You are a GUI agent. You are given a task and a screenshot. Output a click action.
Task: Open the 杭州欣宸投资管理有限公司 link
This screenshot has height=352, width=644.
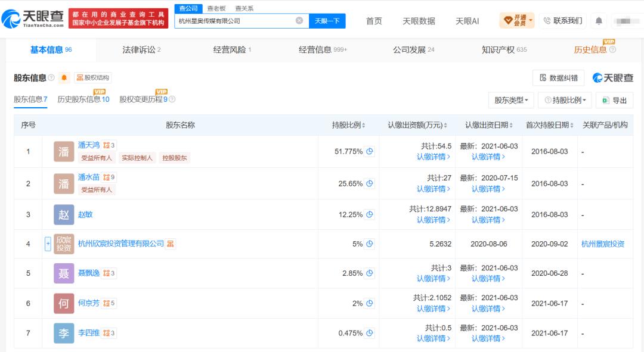(120, 244)
